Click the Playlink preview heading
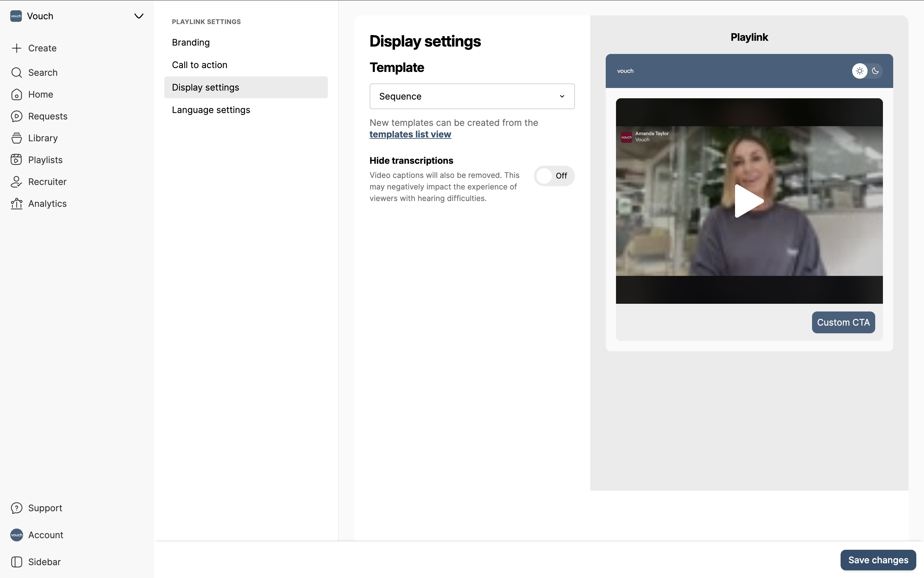924x578 pixels. [749, 37]
